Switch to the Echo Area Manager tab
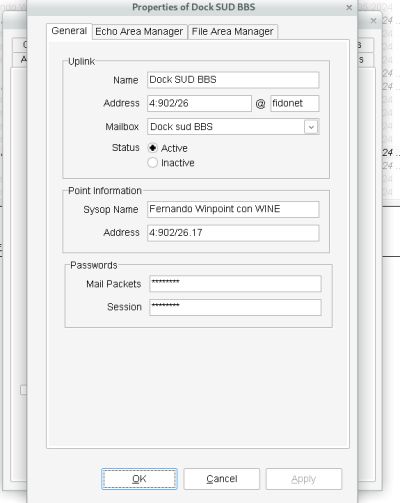This screenshot has width=400, height=503. [139, 32]
